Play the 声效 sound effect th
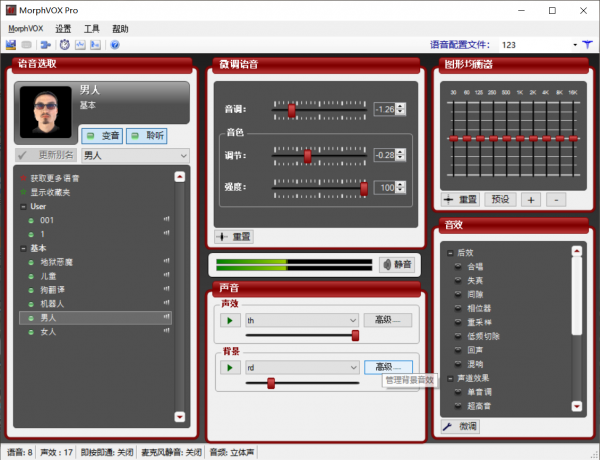This screenshot has height=460, width=600. coord(230,320)
